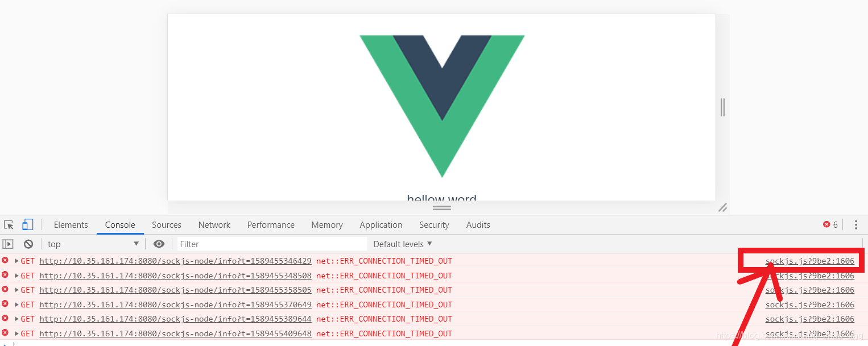Toggle the device toolbar icon
868x346 pixels.
pos(28,225)
